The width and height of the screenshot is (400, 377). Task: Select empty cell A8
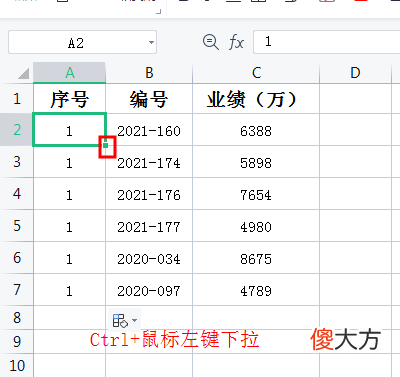click(69, 318)
